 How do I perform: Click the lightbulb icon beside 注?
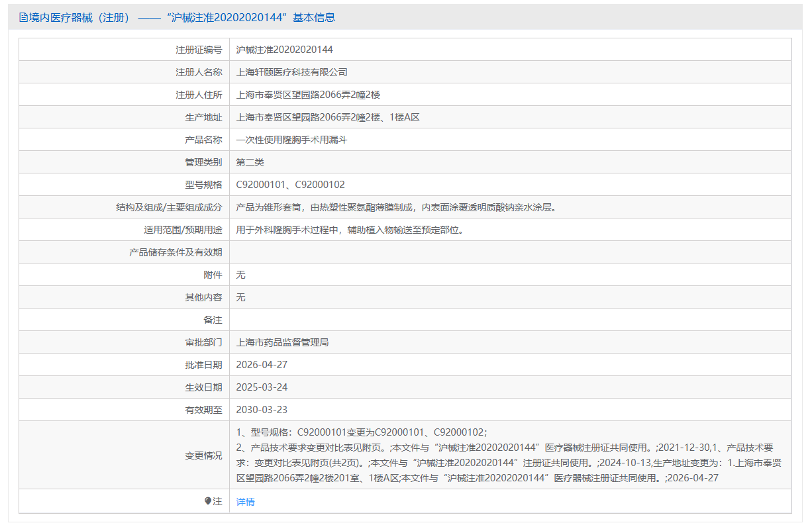208,502
